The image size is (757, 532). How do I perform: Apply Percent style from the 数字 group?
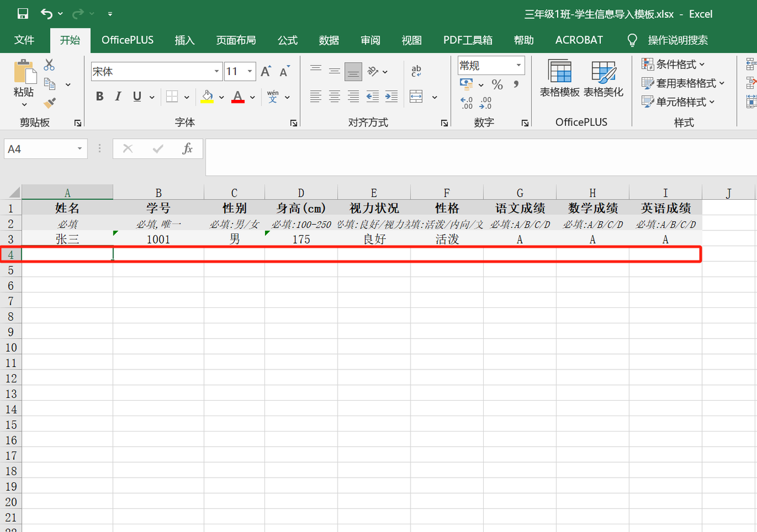pyautogui.click(x=497, y=85)
